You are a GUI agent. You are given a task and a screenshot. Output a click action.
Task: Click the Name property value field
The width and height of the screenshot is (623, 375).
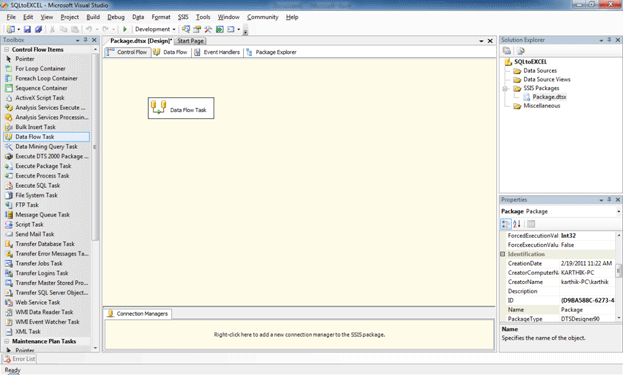tap(587, 309)
